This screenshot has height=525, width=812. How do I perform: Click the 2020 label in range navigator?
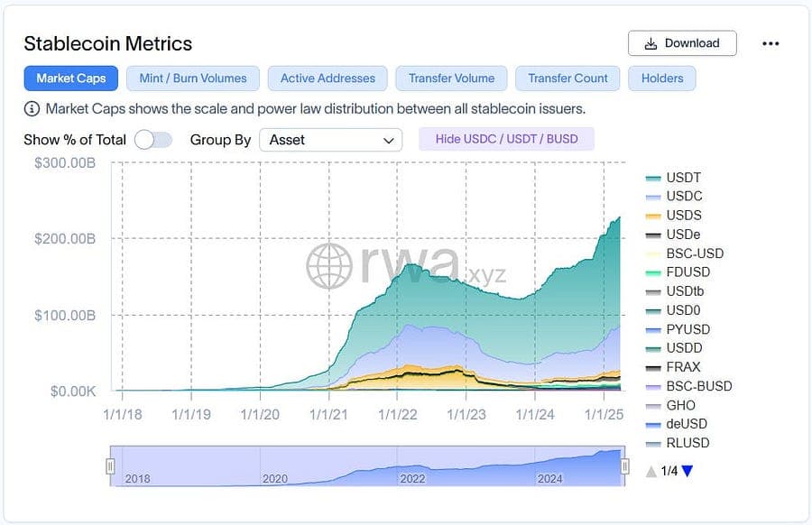[x=275, y=478]
